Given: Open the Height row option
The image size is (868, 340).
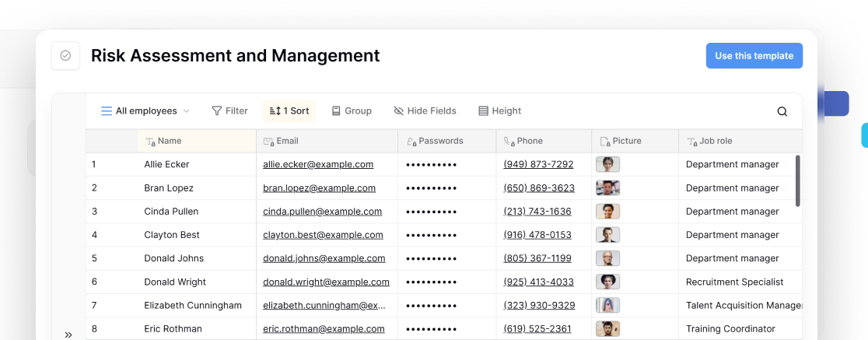Looking at the screenshot, I should 500,110.
